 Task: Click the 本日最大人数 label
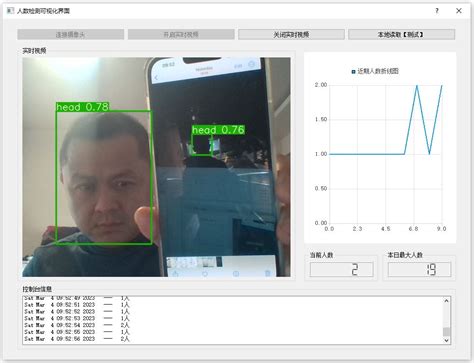(405, 255)
